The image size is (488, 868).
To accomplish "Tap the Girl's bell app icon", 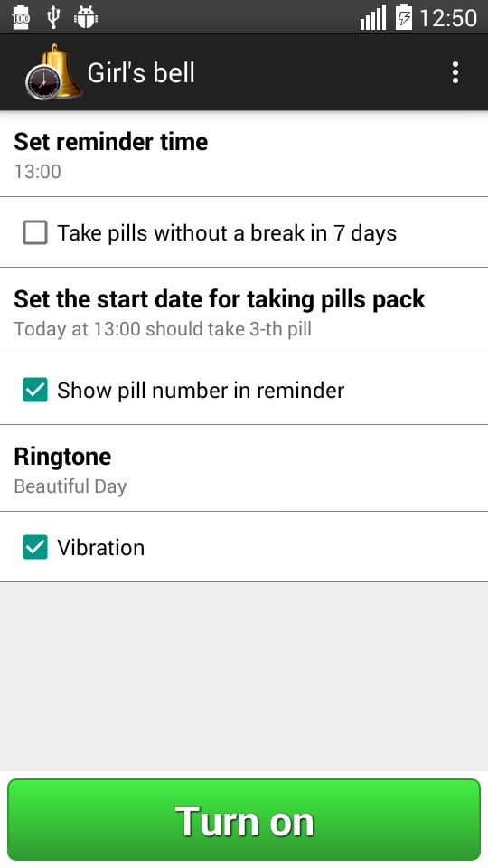I will coord(53,72).
